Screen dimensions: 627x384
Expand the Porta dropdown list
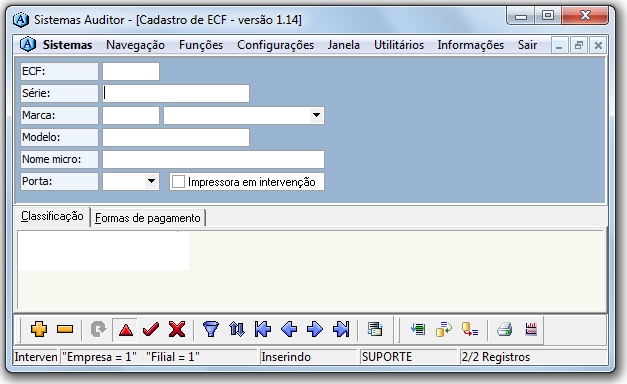(x=151, y=181)
